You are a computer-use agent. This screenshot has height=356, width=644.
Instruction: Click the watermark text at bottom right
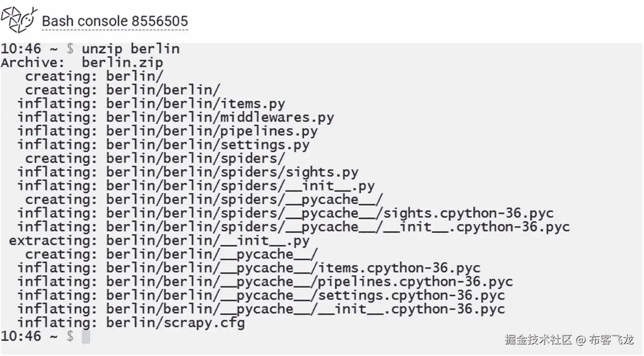pos(569,339)
